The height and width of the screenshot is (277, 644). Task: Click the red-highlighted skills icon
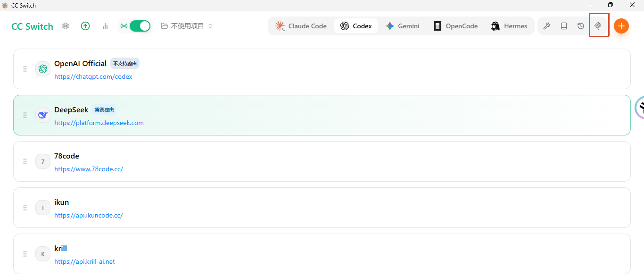tap(598, 26)
